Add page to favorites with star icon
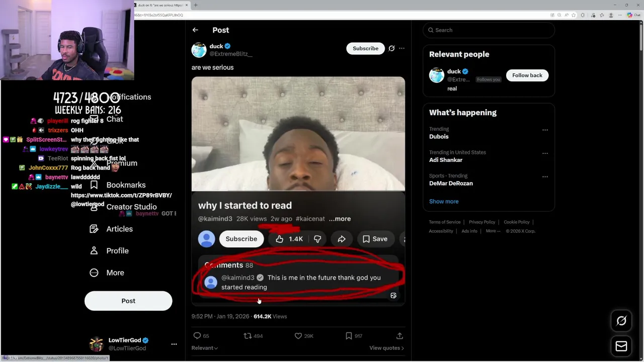The image size is (644, 362). (x=574, y=15)
